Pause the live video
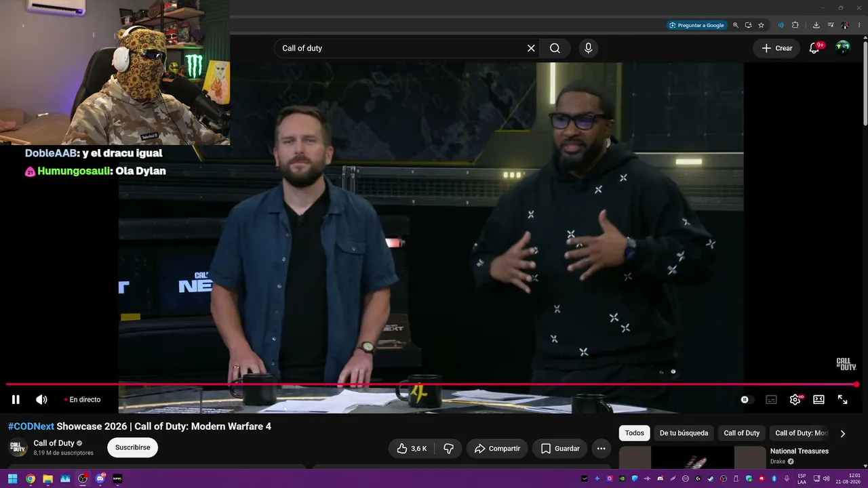Image resolution: width=868 pixels, height=488 pixels. pyautogui.click(x=16, y=400)
